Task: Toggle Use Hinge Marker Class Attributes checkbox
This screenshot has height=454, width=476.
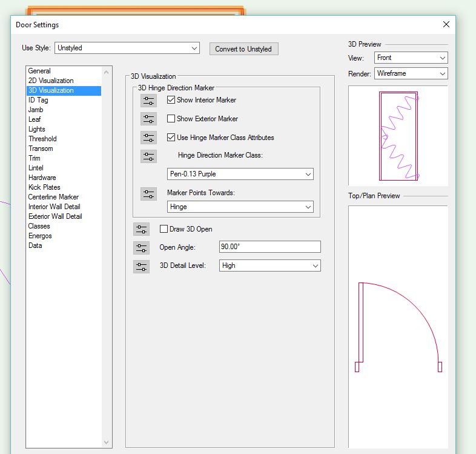Action: pyautogui.click(x=171, y=138)
